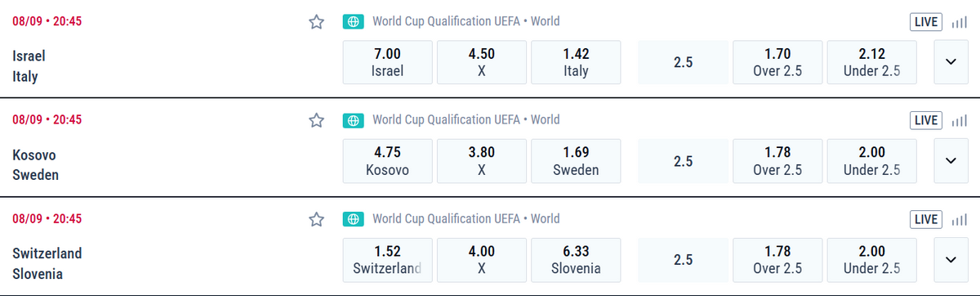Click globe icon in Kosovo-Sweden row

(353, 120)
